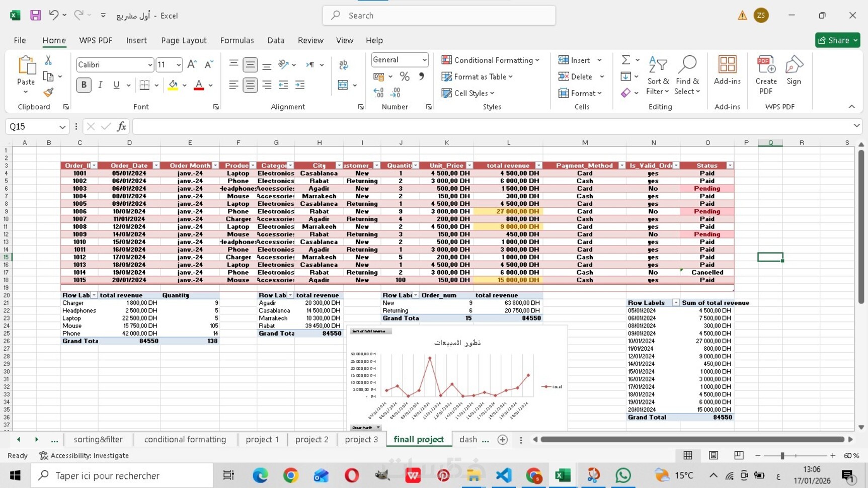Image resolution: width=868 pixels, height=488 pixels.
Task: Click the Sort & Filter button
Action: tap(658, 75)
